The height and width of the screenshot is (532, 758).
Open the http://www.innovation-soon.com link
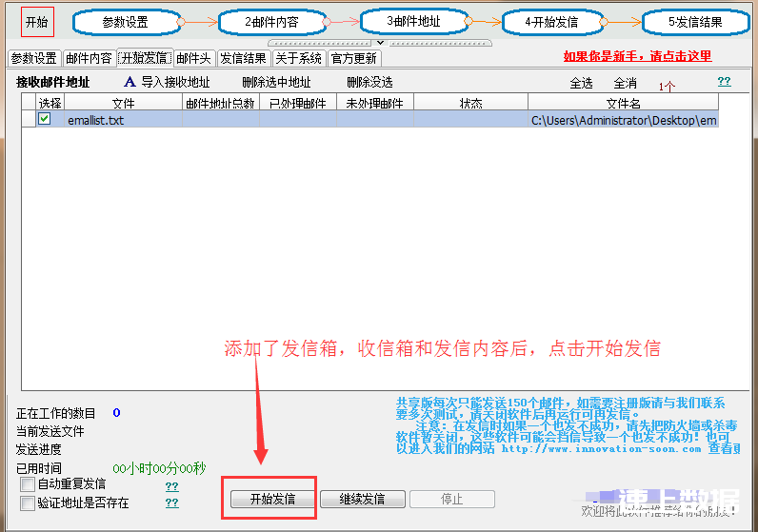pyautogui.click(x=601, y=449)
